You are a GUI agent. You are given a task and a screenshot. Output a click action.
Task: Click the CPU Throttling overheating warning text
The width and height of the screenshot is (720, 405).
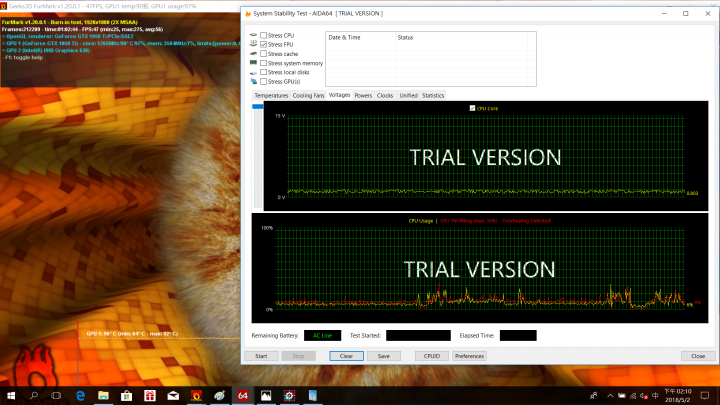pos(495,221)
